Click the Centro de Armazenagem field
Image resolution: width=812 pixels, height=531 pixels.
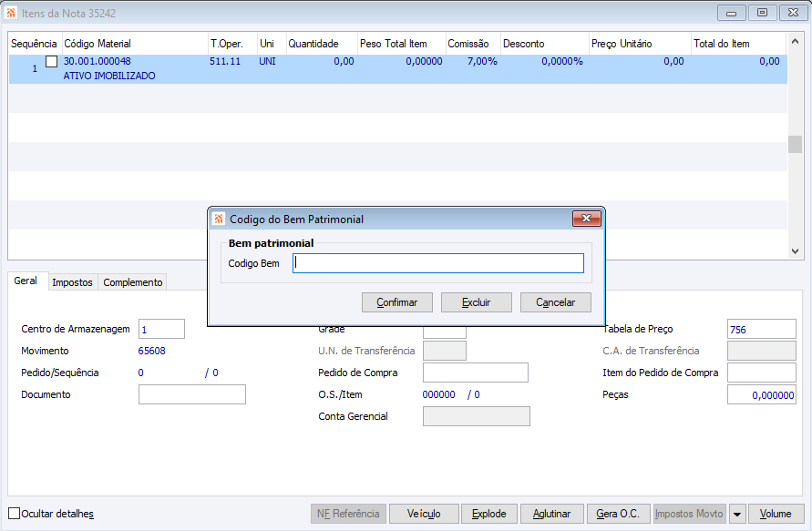(x=161, y=329)
